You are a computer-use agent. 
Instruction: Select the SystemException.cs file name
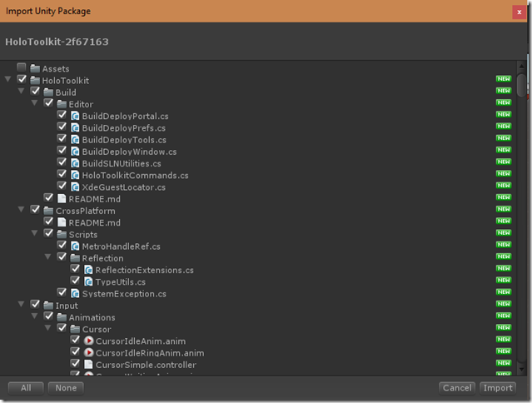124,294
